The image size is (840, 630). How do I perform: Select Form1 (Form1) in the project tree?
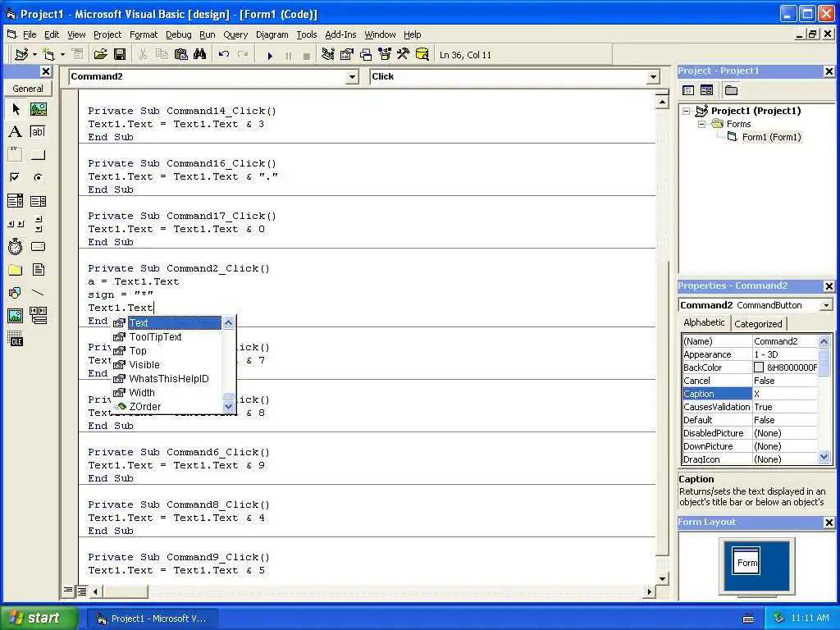coord(771,137)
